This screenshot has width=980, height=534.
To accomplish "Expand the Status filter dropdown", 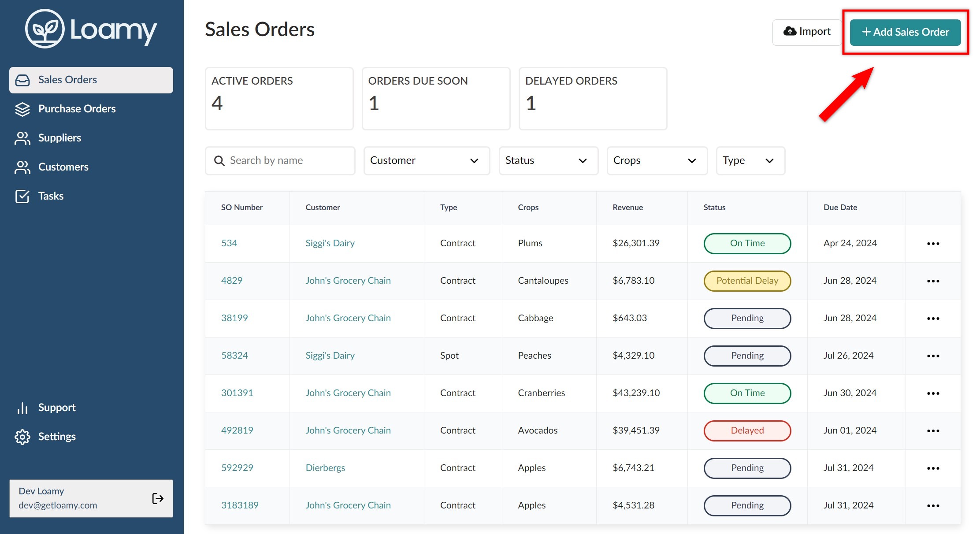I will (x=549, y=161).
